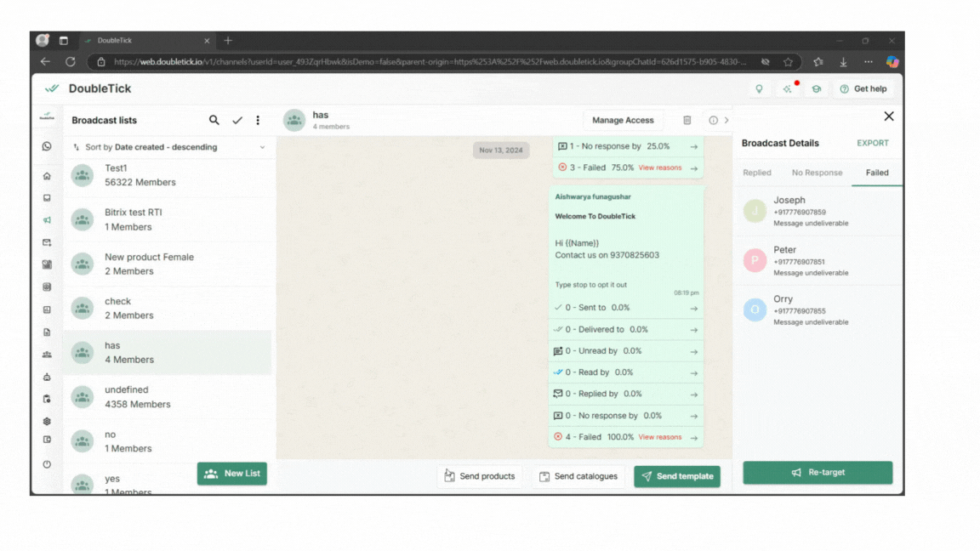Image resolution: width=980 pixels, height=551 pixels.
Task: Click the info icon beside Manage Access
Action: (x=713, y=121)
